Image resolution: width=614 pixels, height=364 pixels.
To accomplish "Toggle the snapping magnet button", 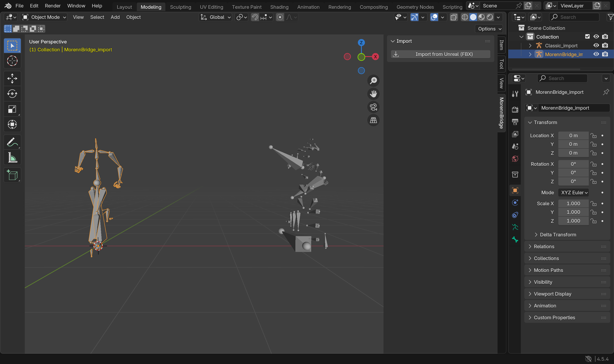I will click(255, 17).
